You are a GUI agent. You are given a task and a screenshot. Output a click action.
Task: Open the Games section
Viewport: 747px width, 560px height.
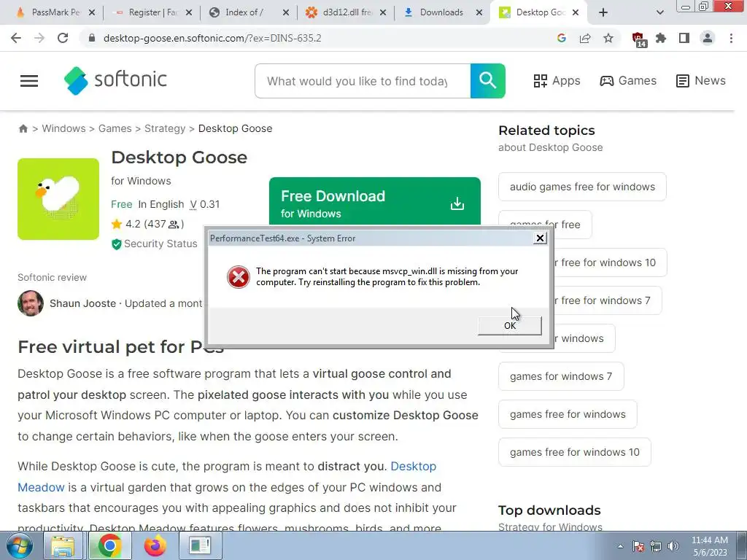pos(628,80)
